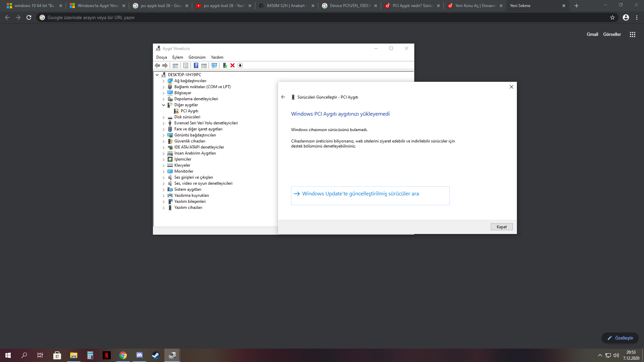Click the Properties toolbar icon
This screenshot has height=362, width=644.
(185, 65)
